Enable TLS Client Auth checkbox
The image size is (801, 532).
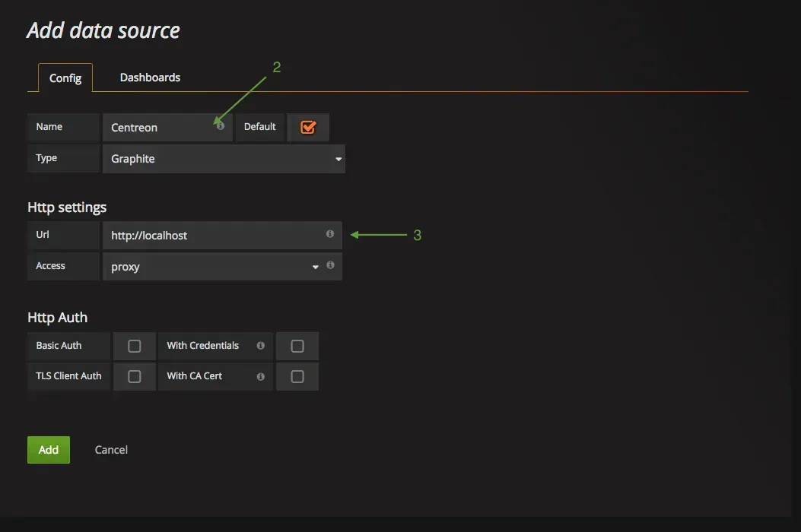[x=135, y=376]
